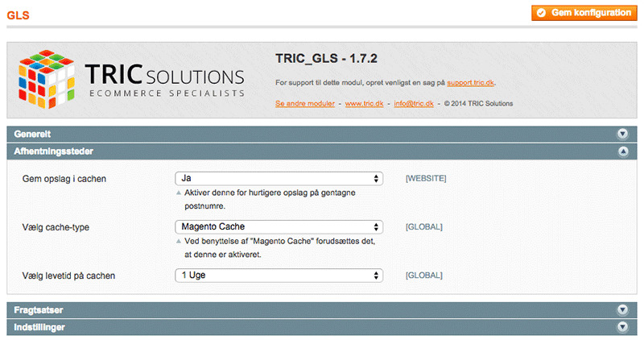Click the Indstillinger section header
Viewport: 644px width, 340px height.
39,327
